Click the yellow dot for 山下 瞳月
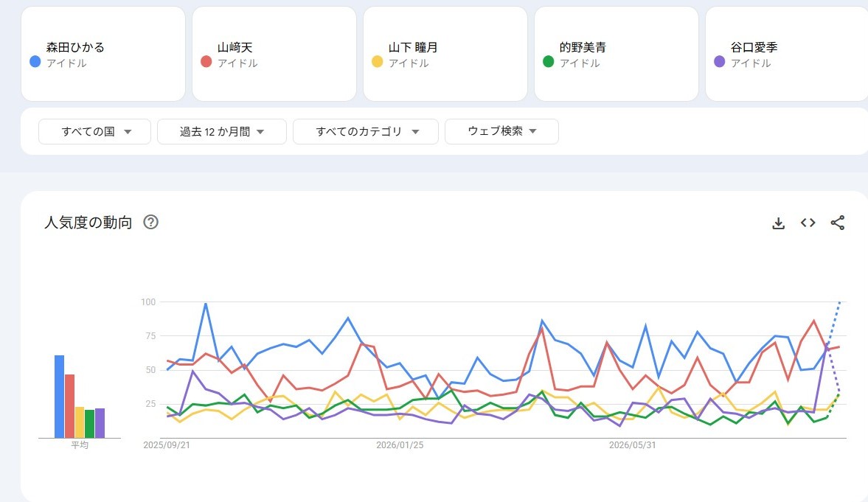The width and height of the screenshot is (868, 502). pos(377,61)
